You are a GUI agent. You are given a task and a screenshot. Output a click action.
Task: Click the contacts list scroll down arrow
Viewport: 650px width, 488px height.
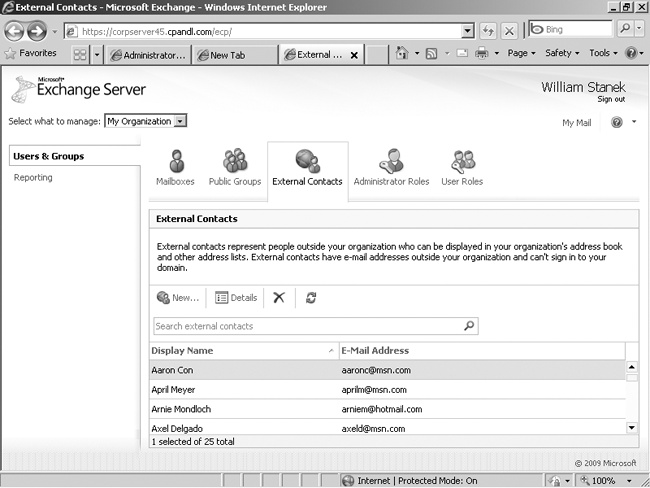[632, 427]
